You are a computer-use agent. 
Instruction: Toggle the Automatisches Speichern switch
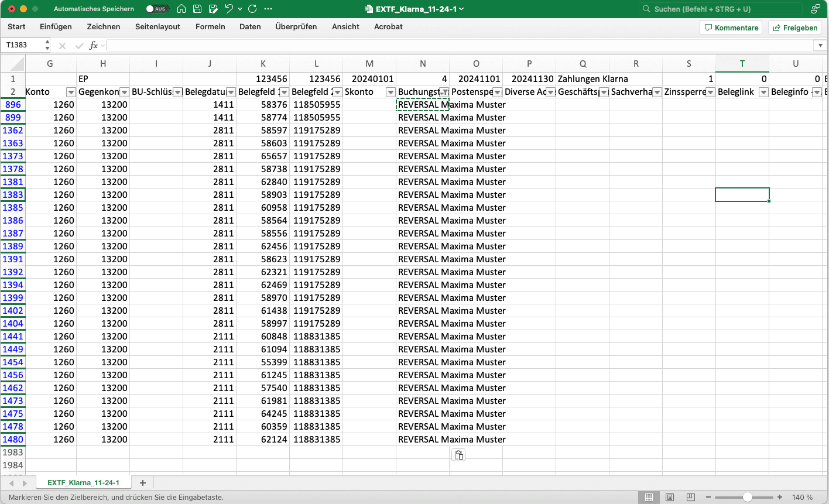(x=157, y=9)
